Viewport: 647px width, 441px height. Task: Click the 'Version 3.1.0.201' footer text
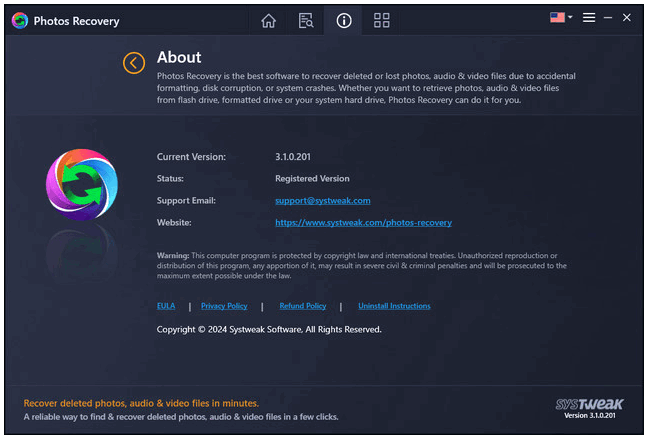click(x=590, y=415)
